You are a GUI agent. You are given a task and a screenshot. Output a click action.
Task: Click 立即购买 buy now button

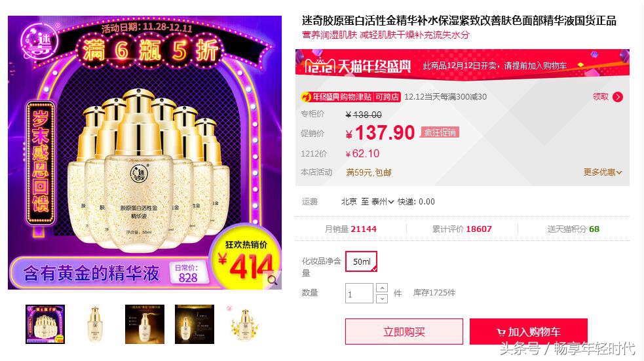(x=404, y=332)
